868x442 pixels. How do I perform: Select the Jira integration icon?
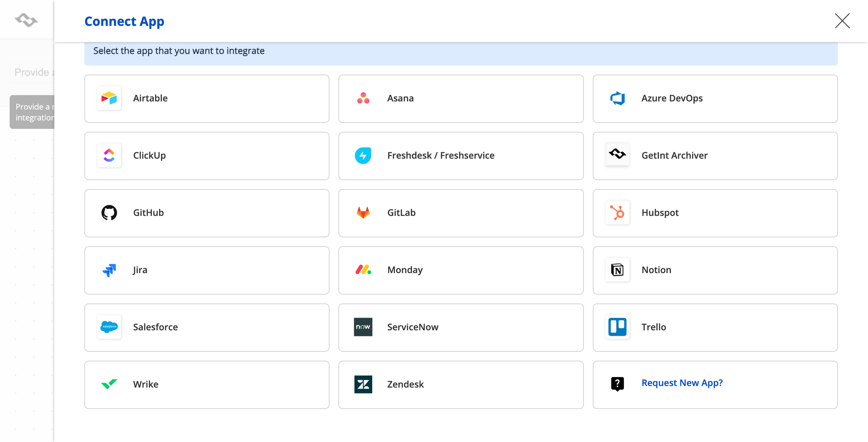[x=109, y=270]
